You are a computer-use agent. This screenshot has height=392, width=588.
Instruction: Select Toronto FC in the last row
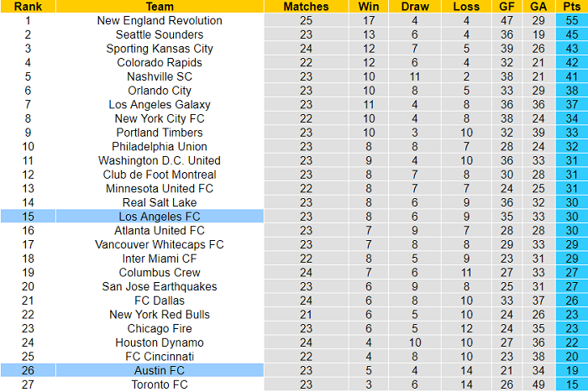(160, 384)
